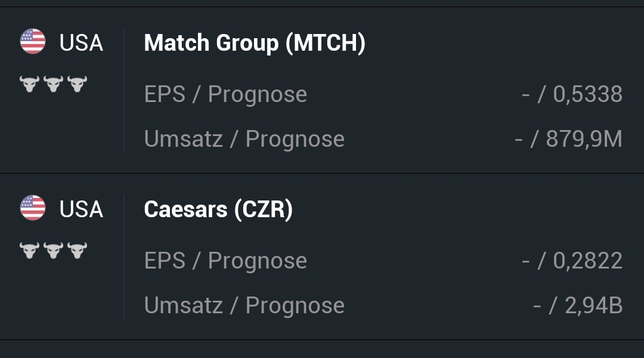This screenshot has width=644, height=358.
Task: Select the Umsatz / Prognose label for Match Group
Action: click(x=244, y=139)
